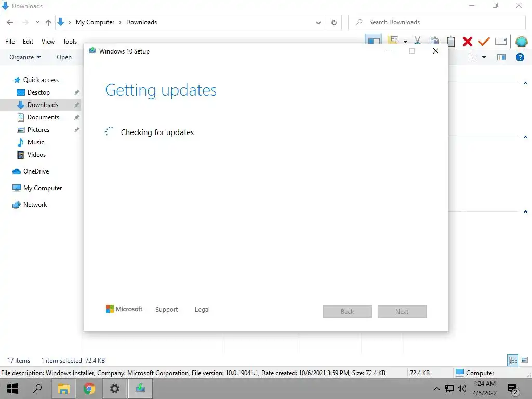Go back with the Explorer back arrow
This screenshot has width=532, height=399.
tap(10, 22)
